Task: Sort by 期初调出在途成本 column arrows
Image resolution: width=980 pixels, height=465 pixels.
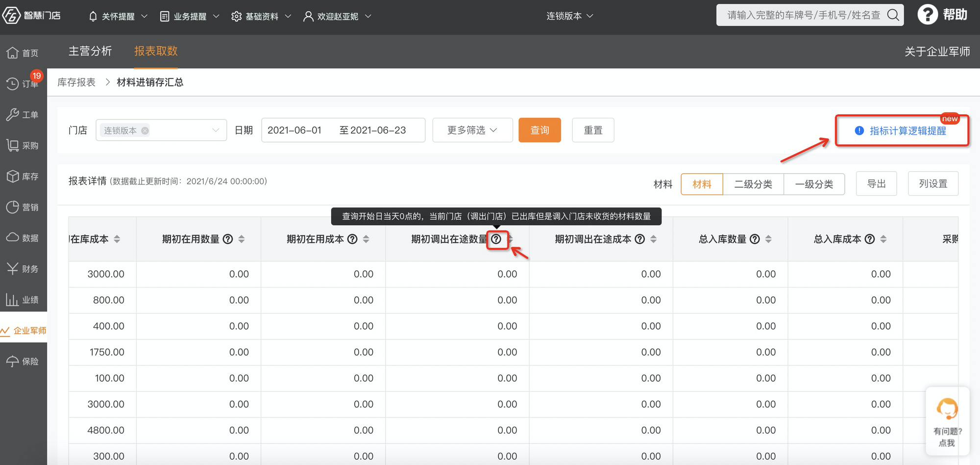Action: (x=654, y=239)
